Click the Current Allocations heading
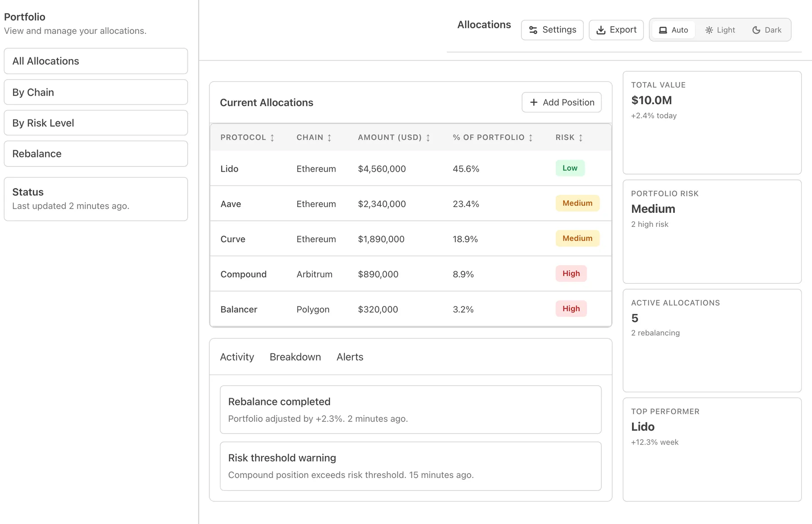This screenshot has width=812, height=524. pyautogui.click(x=267, y=102)
